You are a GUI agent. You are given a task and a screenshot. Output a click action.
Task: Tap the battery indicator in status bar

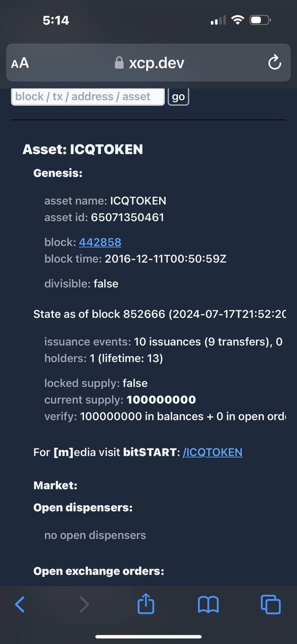tap(260, 21)
